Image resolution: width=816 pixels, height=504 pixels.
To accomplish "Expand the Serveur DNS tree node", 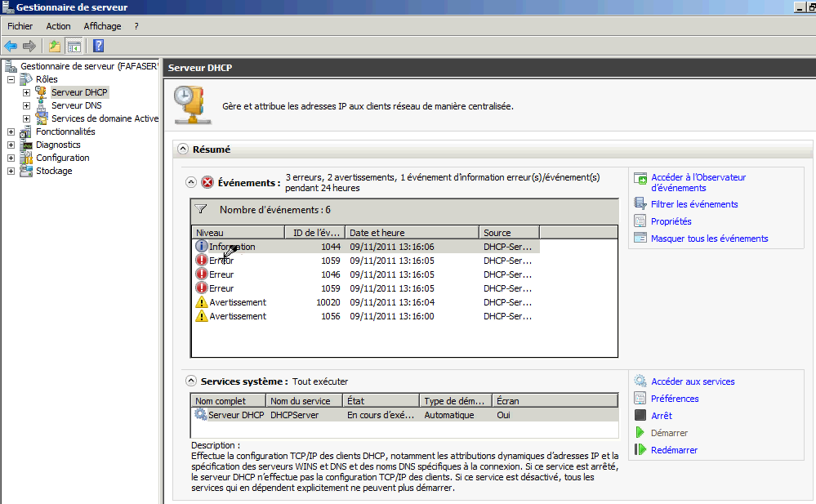I will pos(26,105).
